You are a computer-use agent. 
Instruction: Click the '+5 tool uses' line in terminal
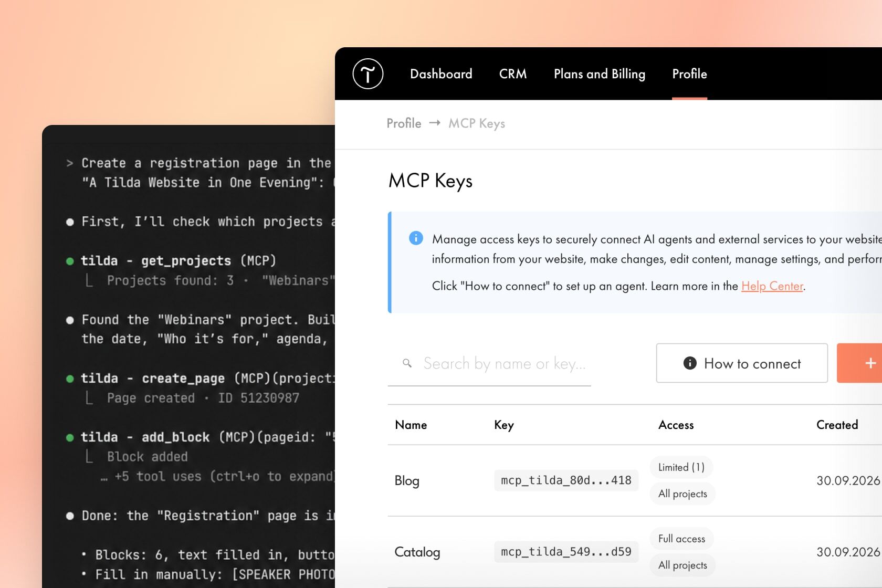tap(217, 477)
